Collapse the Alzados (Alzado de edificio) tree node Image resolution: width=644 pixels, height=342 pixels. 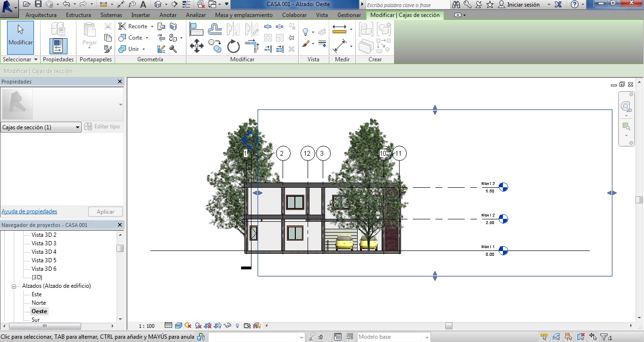tap(14, 286)
